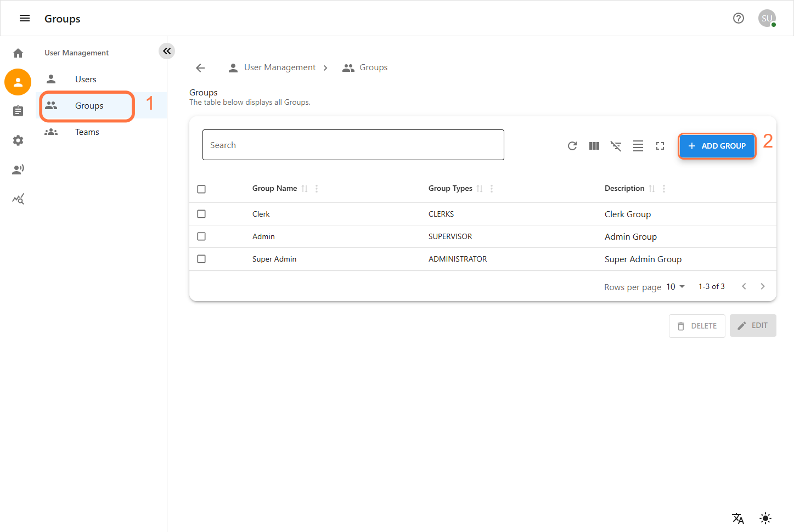
Task: Check the Clerk row checkbox
Action: (x=201, y=214)
